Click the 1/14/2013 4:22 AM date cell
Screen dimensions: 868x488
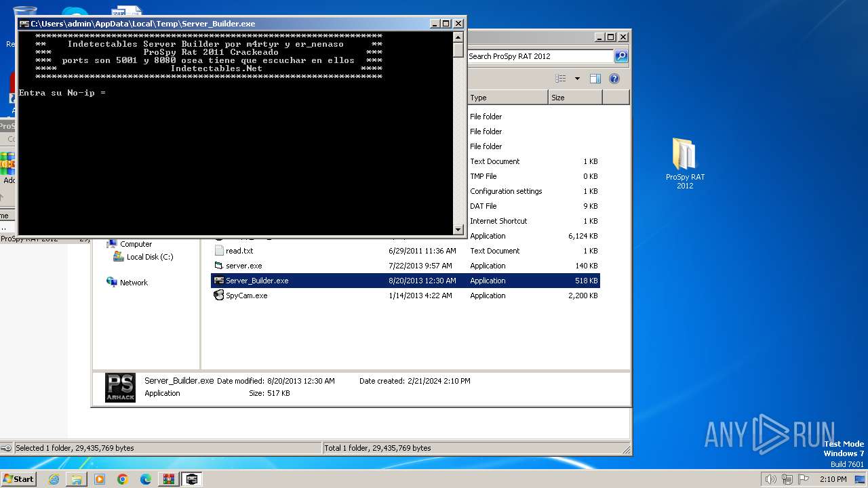[x=420, y=296]
